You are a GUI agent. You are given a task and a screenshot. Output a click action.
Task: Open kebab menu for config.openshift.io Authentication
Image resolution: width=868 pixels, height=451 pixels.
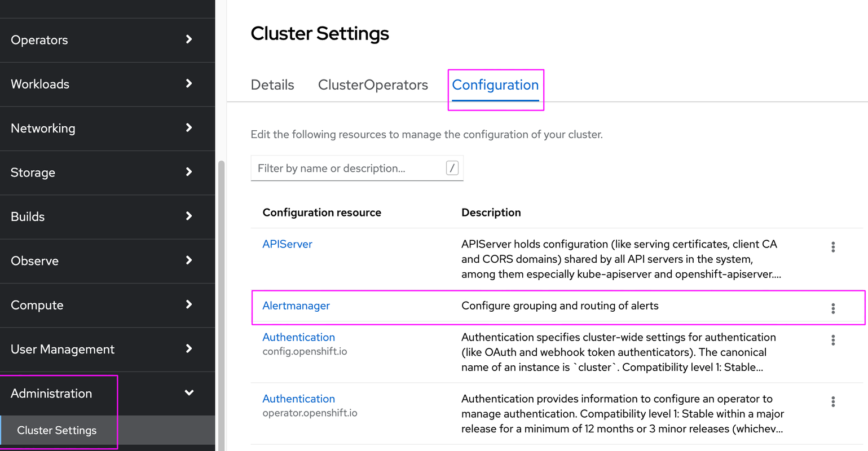(832, 340)
